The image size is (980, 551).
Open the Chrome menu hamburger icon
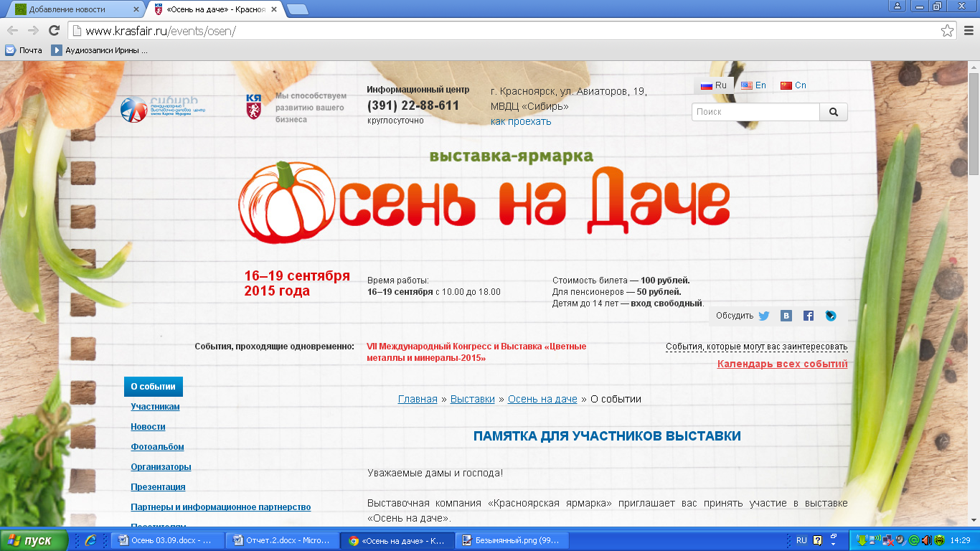click(x=968, y=31)
